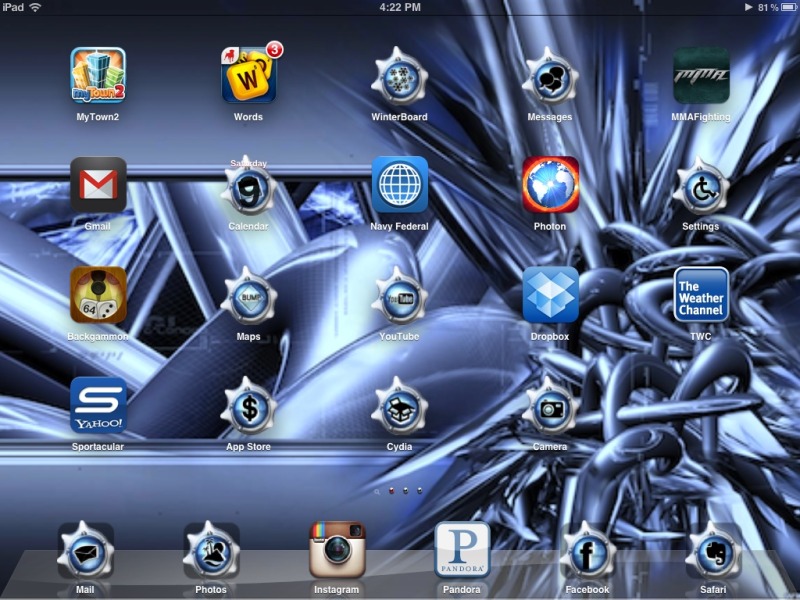
Task: Open Photon browser
Action: click(x=550, y=185)
